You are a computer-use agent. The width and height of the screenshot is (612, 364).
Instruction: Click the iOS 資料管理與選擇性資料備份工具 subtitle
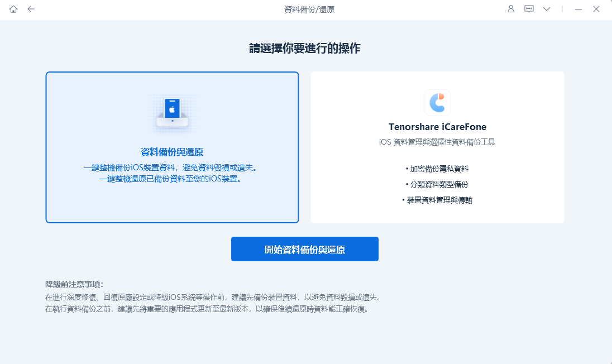[x=437, y=142]
